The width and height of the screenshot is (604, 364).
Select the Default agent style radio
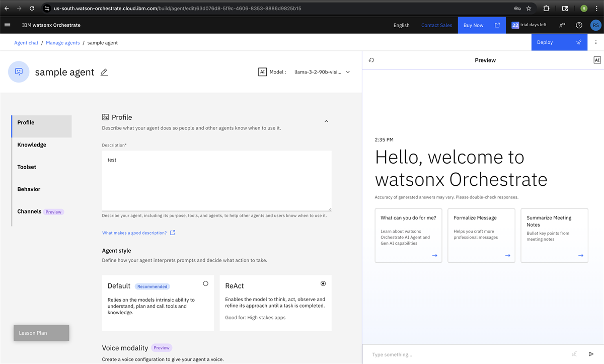[x=205, y=283]
